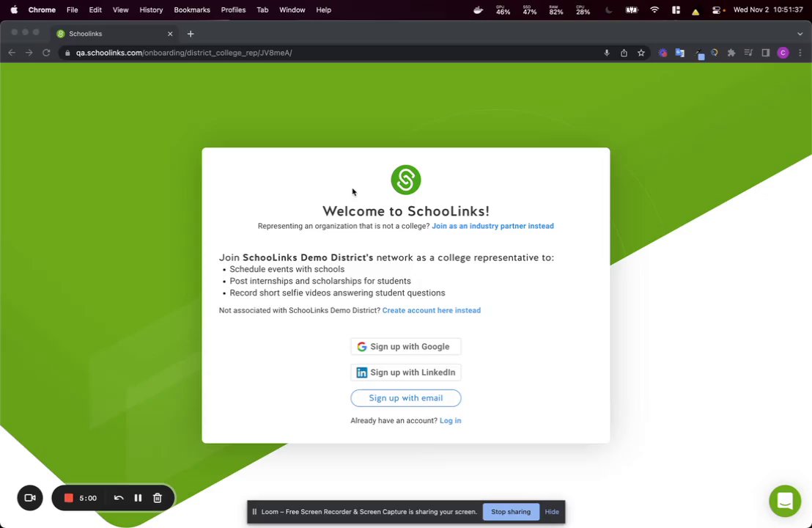Viewport: 812px width, 528px height.
Task: Click Sign up with email
Action: (405, 398)
